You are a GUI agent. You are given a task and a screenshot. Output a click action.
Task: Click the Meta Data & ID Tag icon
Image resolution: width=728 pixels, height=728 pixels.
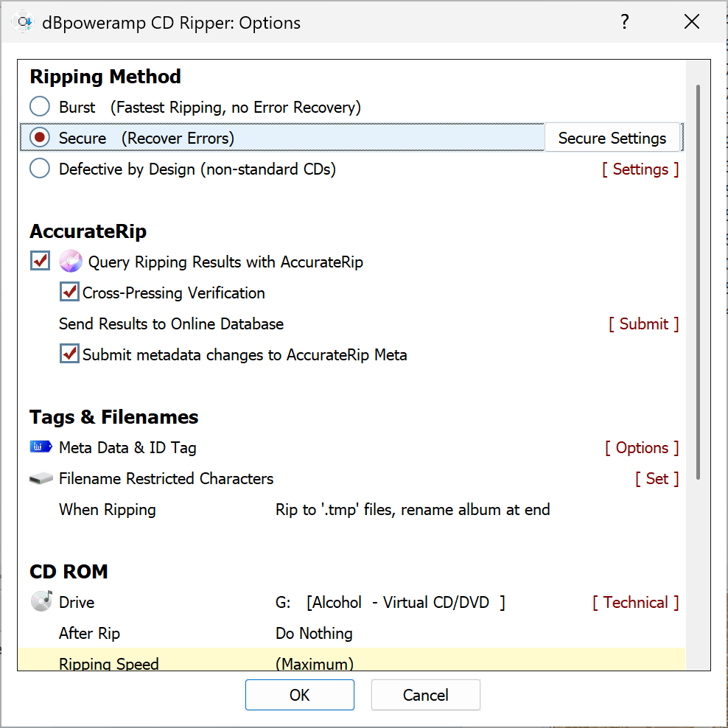[41, 447]
